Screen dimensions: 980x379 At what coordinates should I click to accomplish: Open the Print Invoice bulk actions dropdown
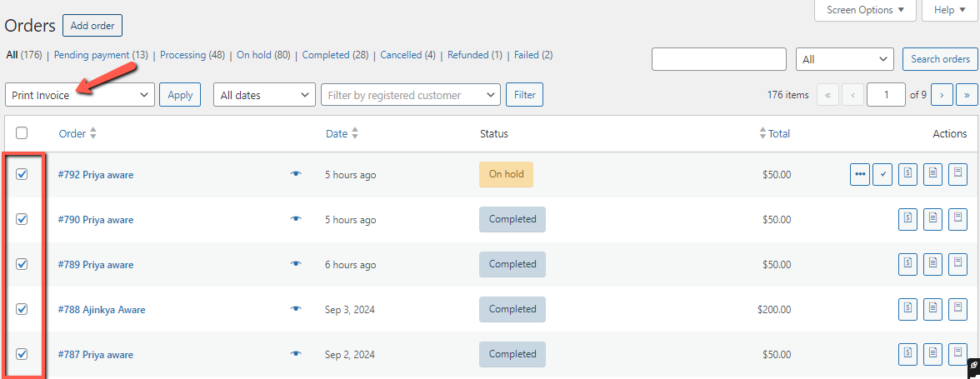(x=81, y=95)
